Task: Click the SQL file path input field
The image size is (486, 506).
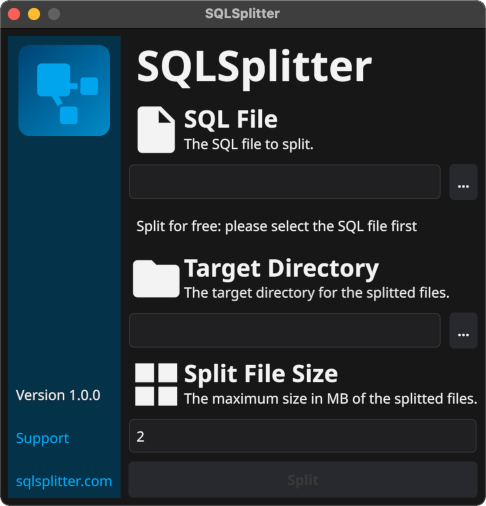Action: [285, 182]
